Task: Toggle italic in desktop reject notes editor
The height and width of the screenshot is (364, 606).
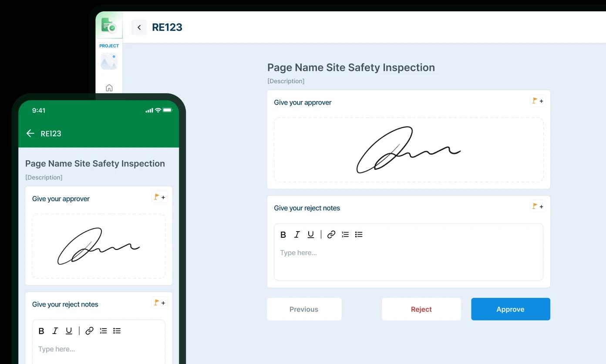Action: [x=297, y=235]
